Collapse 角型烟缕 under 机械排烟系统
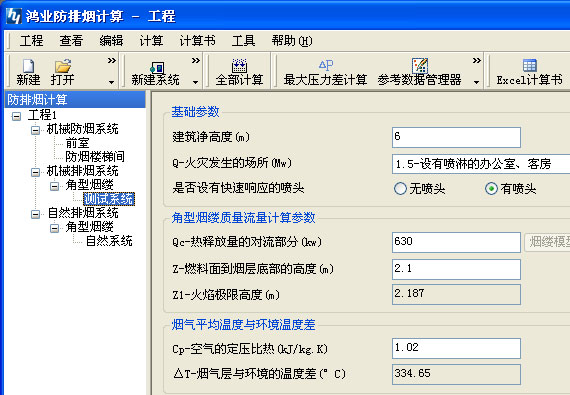 pos(54,186)
